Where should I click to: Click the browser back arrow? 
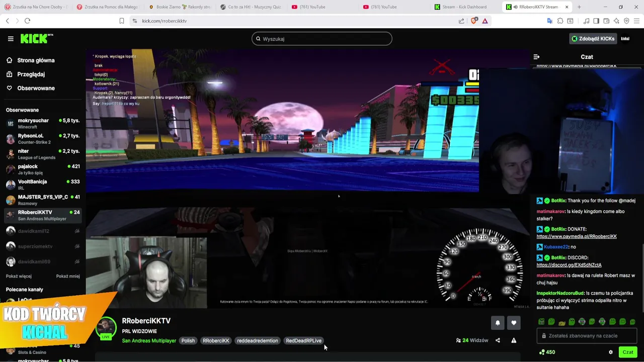tap(7, 21)
